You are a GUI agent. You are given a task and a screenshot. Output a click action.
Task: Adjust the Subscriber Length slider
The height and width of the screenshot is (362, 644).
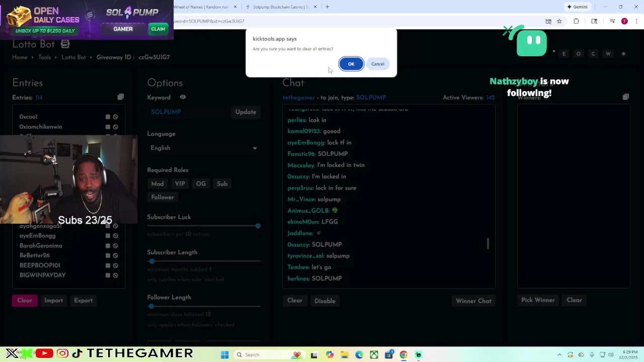[151, 261]
